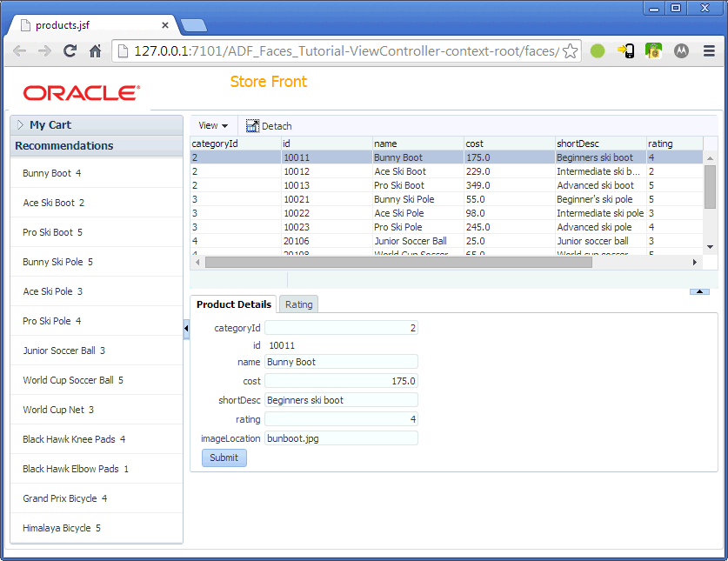Bookmark page with the star icon
Screen dimensions: 728x561
[571, 50]
